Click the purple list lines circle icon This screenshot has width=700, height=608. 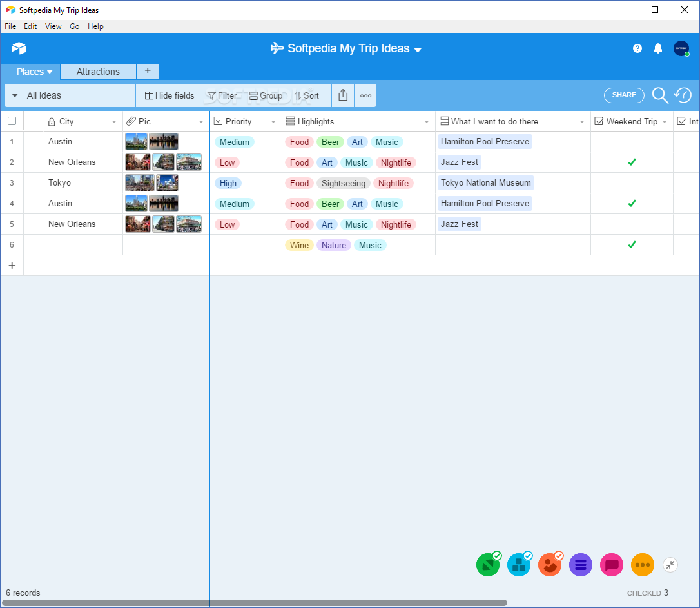(x=580, y=565)
